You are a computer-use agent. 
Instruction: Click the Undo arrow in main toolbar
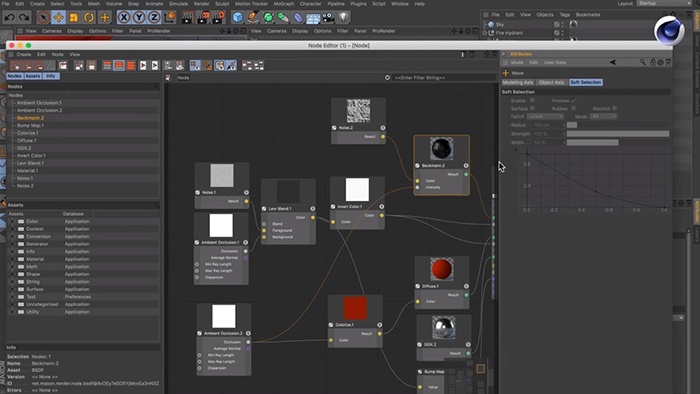tap(10, 17)
